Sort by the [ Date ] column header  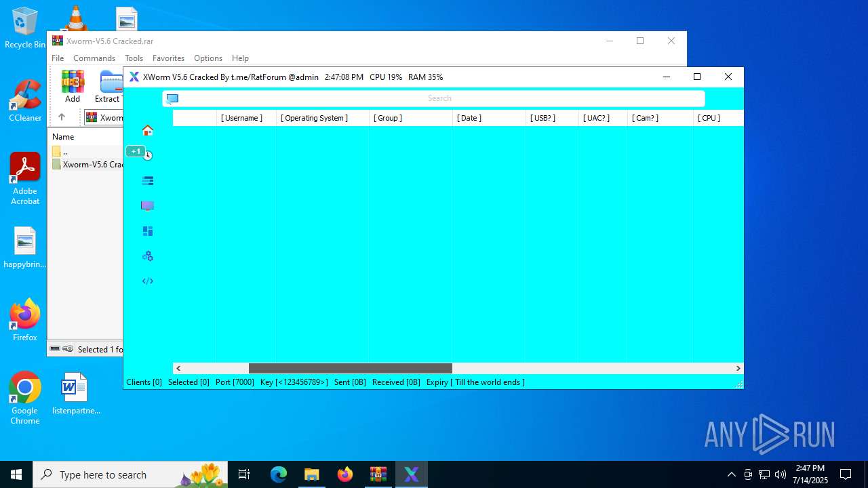489,118
